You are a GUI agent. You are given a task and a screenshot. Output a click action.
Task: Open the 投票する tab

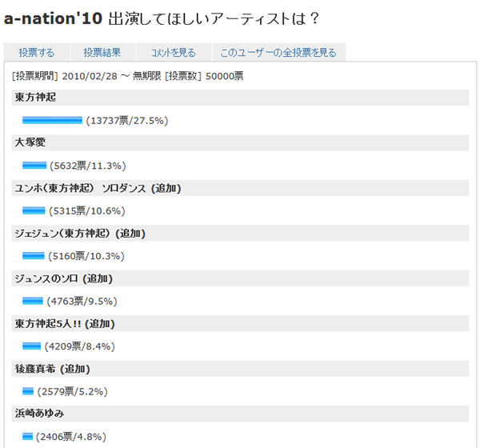click(x=37, y=53)
